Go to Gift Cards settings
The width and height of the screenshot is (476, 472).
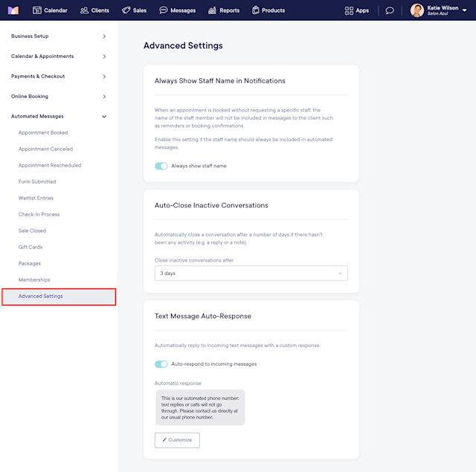(x=30, y=247)
